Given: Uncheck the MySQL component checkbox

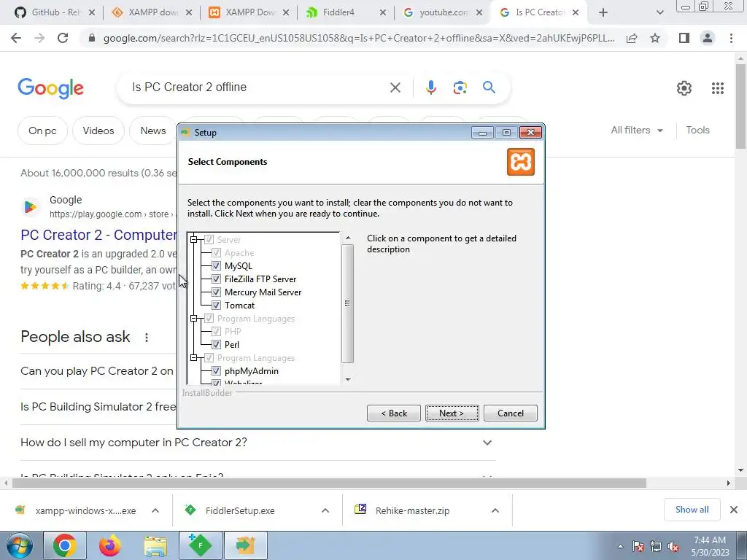Looking at the screenshot, I should 216,265.
